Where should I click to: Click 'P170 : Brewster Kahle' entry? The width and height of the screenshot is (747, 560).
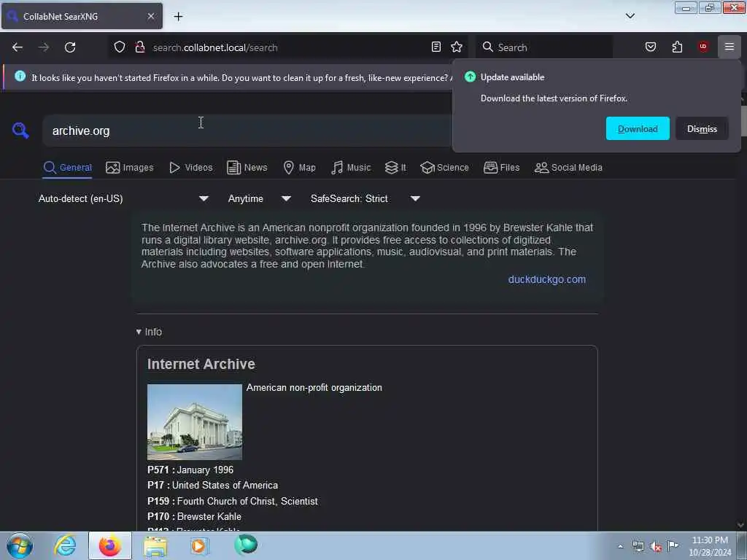(194, 517)
